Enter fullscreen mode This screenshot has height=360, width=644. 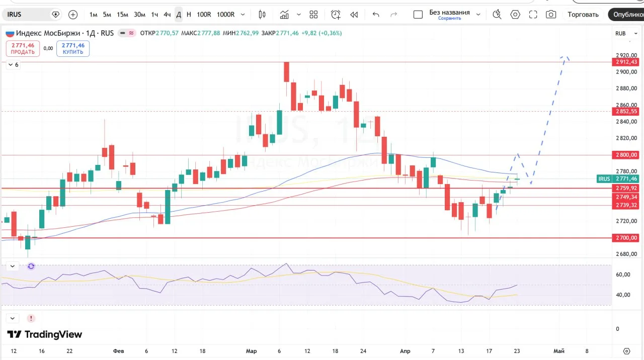[533, 15]
